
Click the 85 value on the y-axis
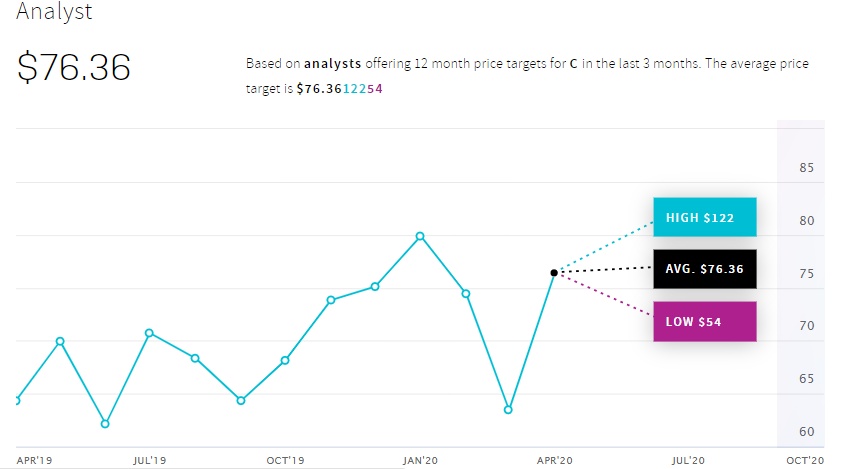pyautogui.click(x=807, y=167)
